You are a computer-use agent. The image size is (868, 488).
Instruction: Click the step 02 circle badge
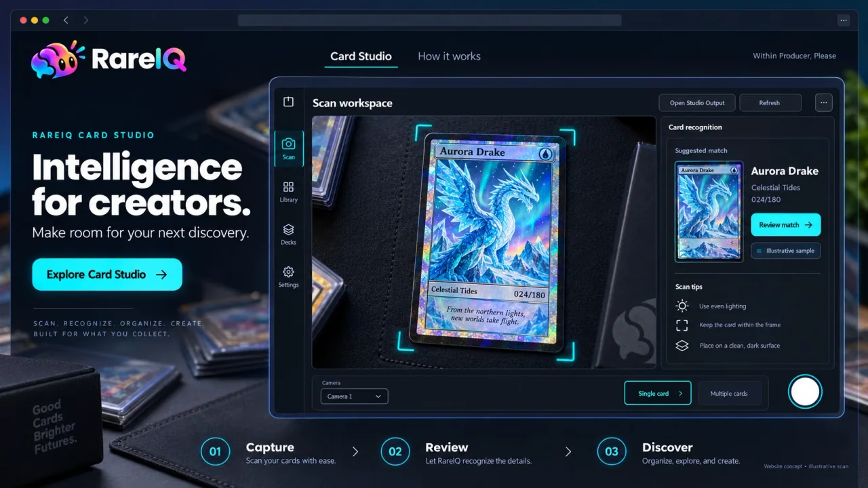[x=395, y=451]
